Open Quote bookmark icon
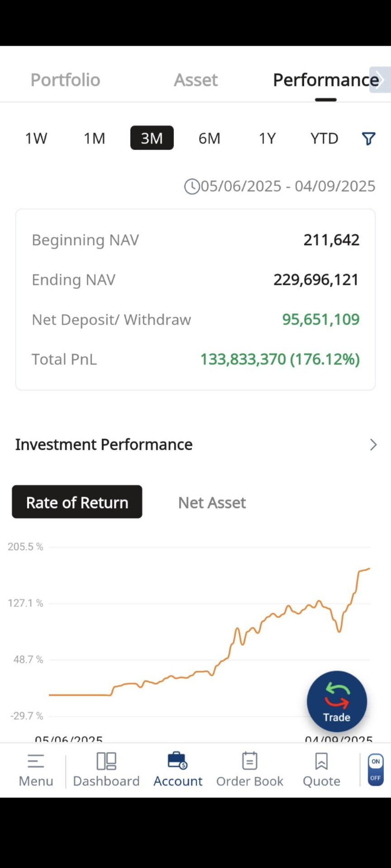The image size is (391, 868). pyautogui.click(x=321, y=761)
